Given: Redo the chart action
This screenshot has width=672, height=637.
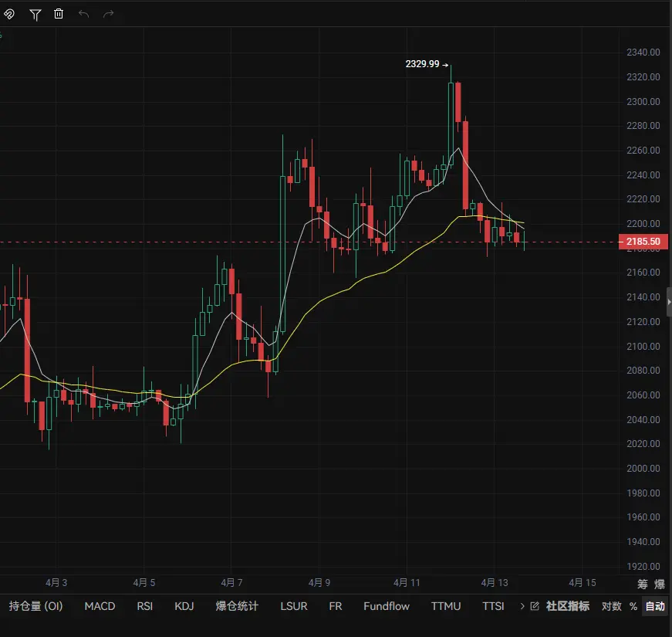Looking at the screenshot, I should click(x=109, y=14).
